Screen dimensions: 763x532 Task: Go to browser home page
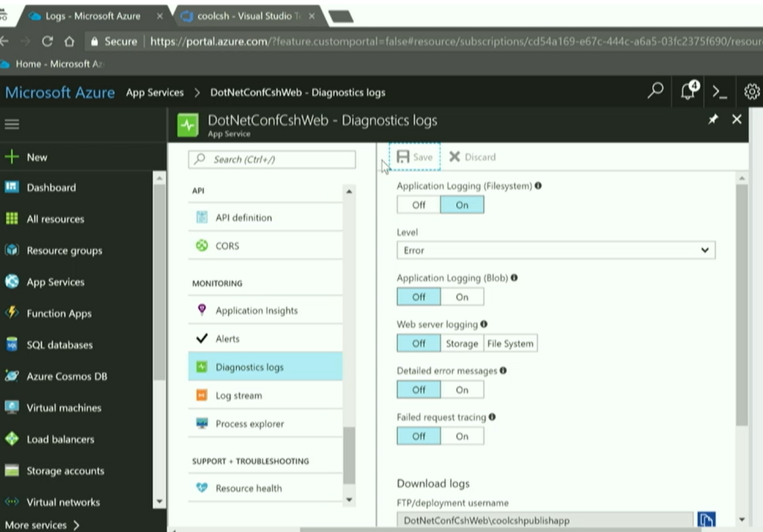point(69,42)
